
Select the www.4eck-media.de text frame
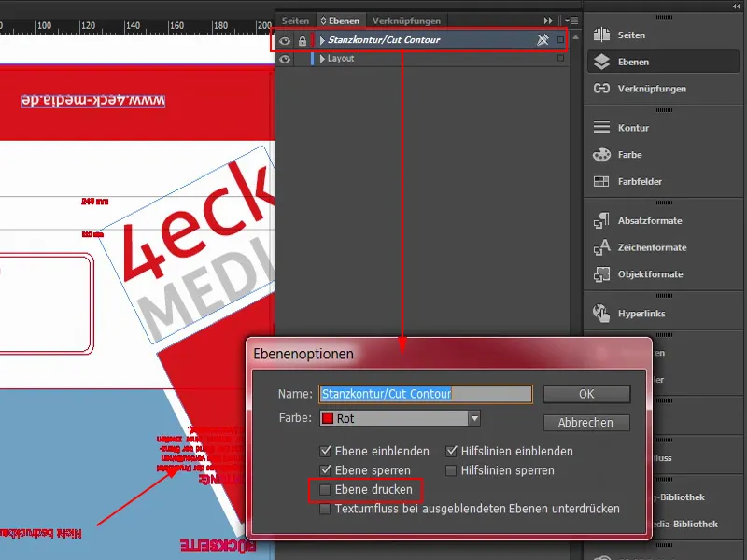(93, 101)
